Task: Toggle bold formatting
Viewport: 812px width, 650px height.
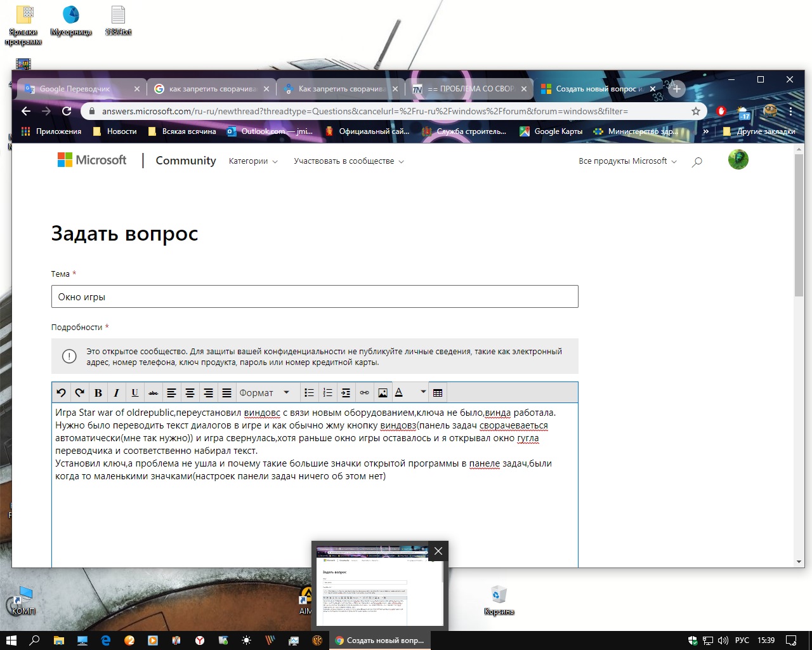Action: (98, 393)
